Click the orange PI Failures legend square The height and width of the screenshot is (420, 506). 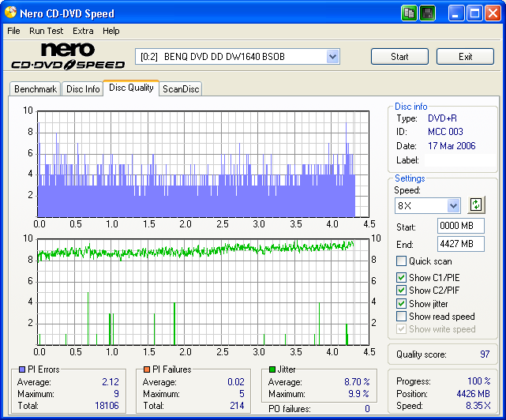pos(148,369)
